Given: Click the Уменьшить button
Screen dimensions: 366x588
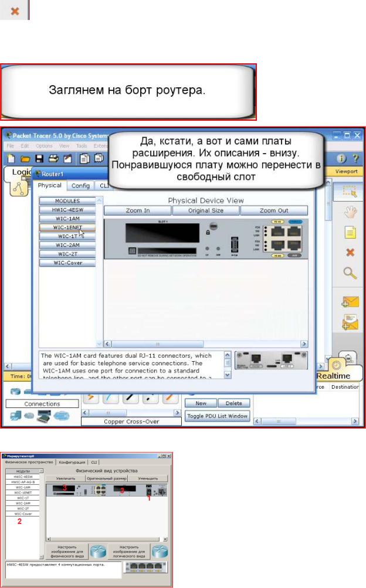Looking at the screenshot, I should click(148, 478).
